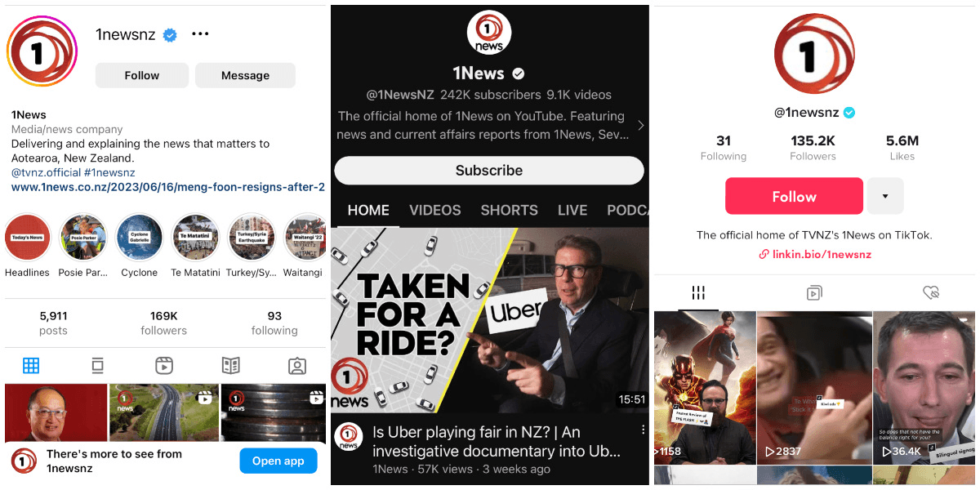This screenshot has width=980, height=490.
Task: Expand the YouTube channel description chevron
Action: 640,126
